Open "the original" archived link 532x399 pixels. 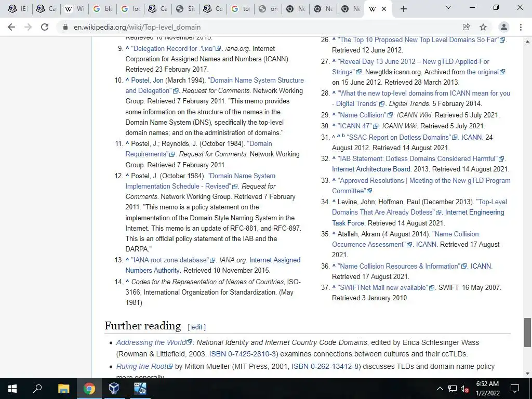click(x=486, y=72)
